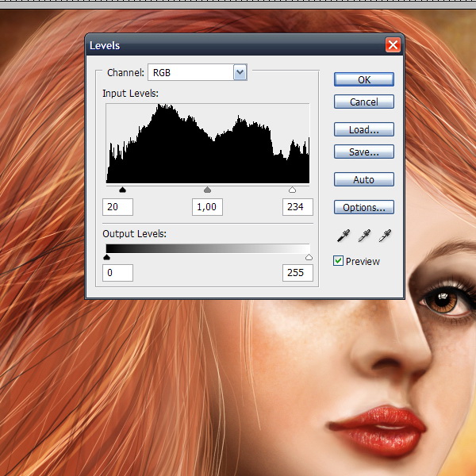Click the output field showing 0
Screen dimensions: 476x476
[117, 273]
